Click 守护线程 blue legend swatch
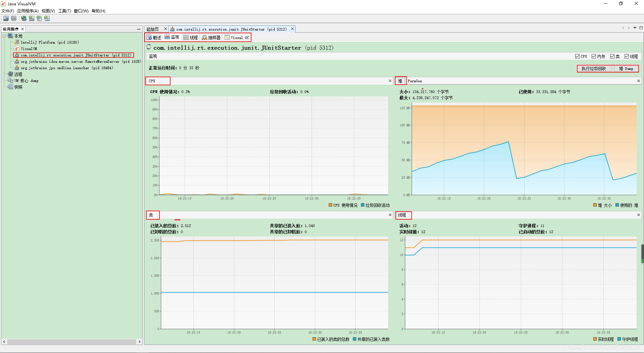Image resolution: width=644 pixels, height=353 pixels. point(619,339)
